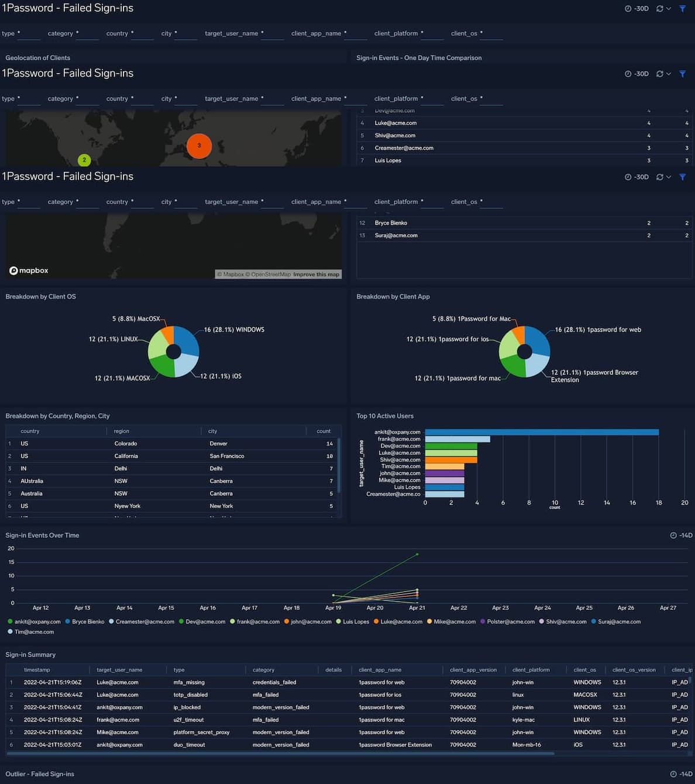This screenshot has width=695, height=784.
Task: Sort by the count column in the Breakdown table
Action: (x=324, y=431)
